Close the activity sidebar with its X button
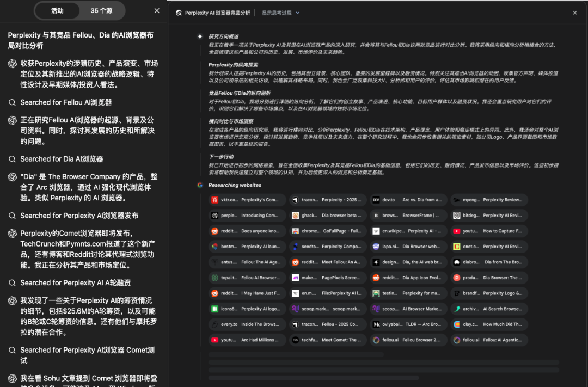The image size is (588, 387). pos(157,10)
